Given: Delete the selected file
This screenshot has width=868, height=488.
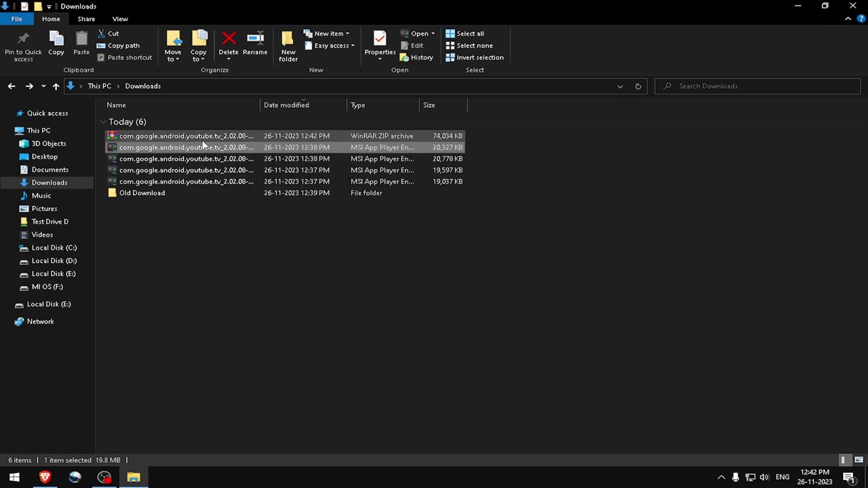Looking at the screenshot, I should 229,43.
